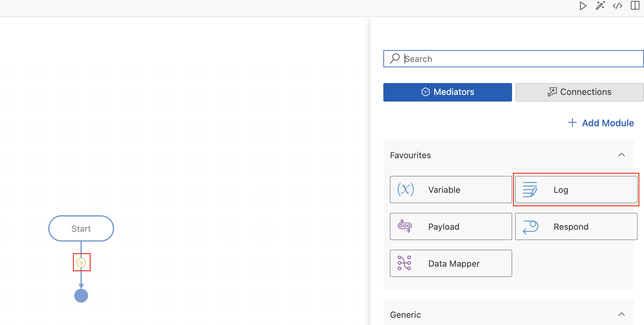Show the source code view icon
The image size is (644, 325).
click(618, 6)
